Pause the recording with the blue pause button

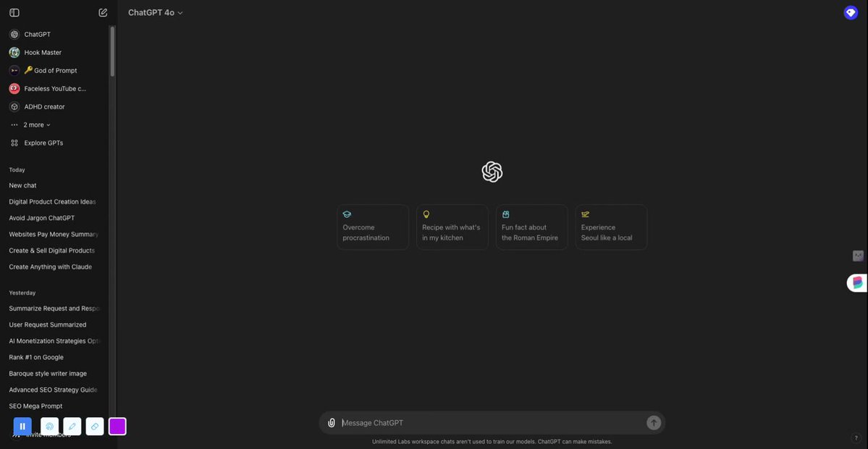coord(22,427)
